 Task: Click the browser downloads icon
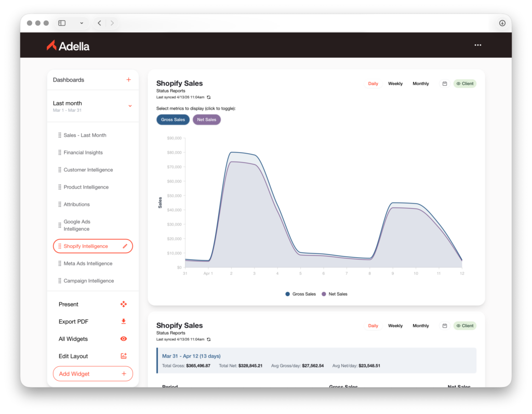pos(502,23)
